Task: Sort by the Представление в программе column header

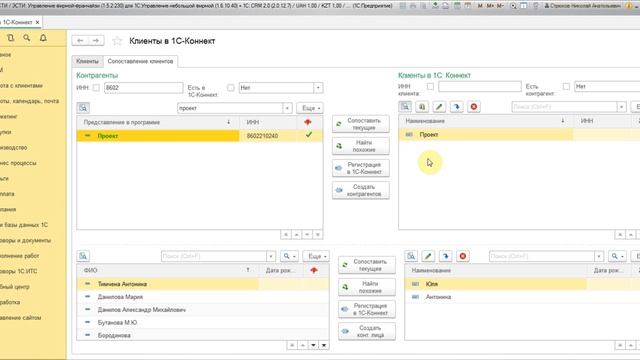Action: click(x=158, y=122)
